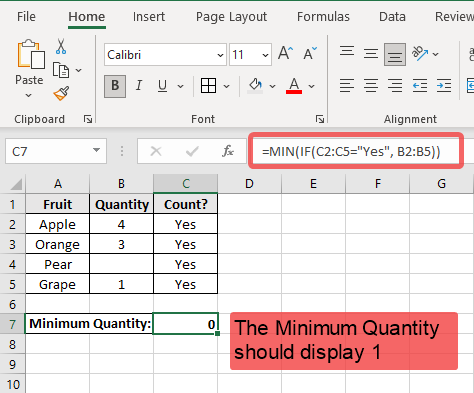Select the Grape cell
Screen dimensions: 474x393
[x=58, y=284]
